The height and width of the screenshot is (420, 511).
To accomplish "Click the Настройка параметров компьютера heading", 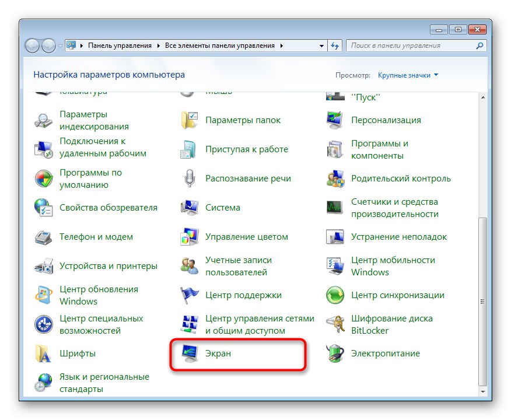I will tap(109, 75).
